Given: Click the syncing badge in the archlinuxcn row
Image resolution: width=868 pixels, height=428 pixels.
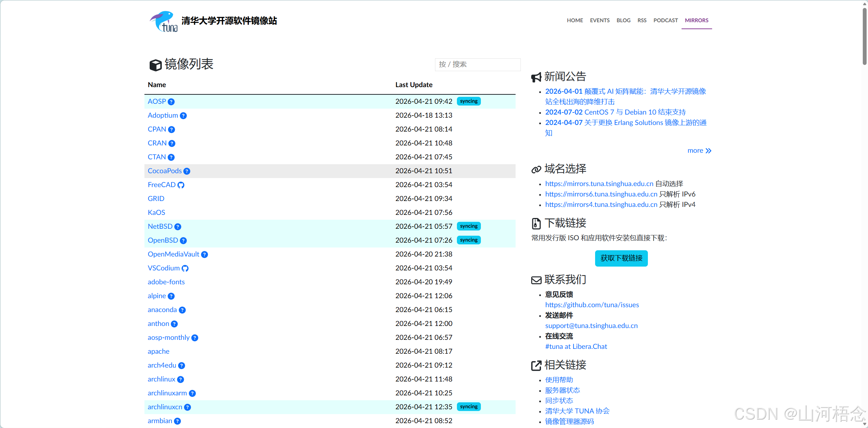Looking at the screenshot, I should click(469, 407).
